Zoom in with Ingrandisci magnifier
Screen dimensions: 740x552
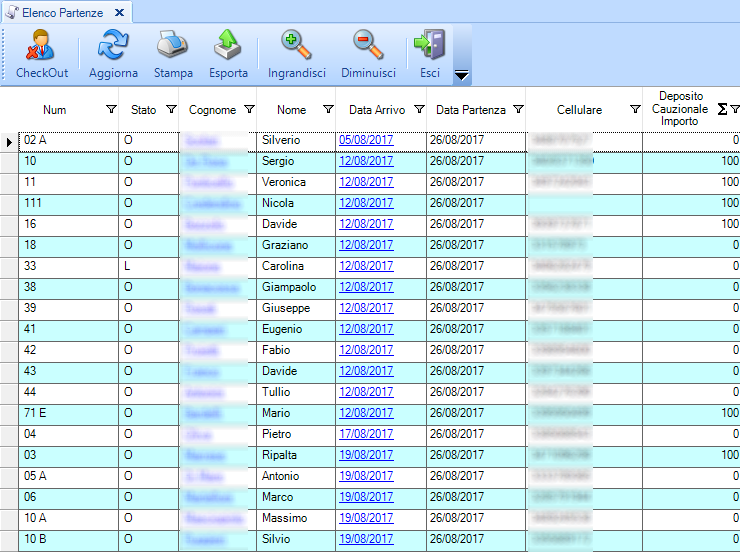tap(297, 45)
